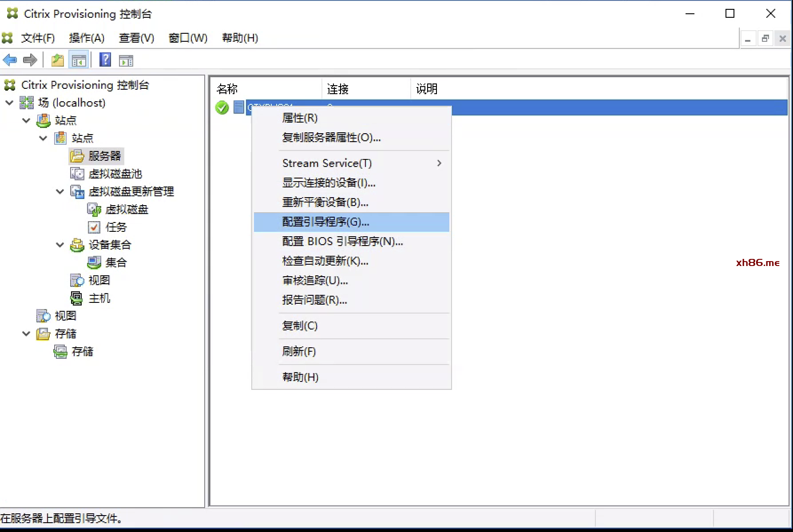
Task: Toggle the Show/Hide console tree icon
Action: (x=79, y=60)
